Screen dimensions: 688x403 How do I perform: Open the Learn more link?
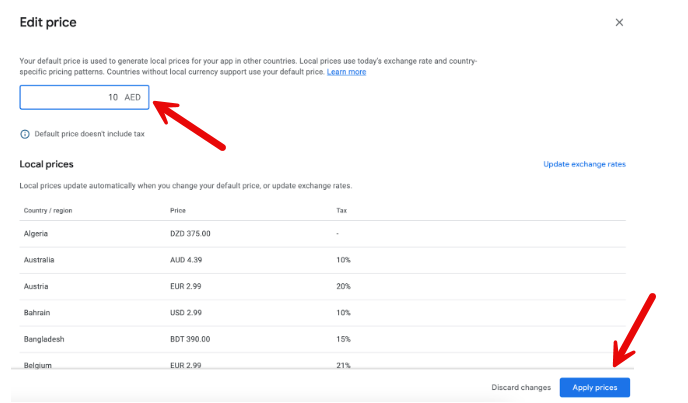346,72
